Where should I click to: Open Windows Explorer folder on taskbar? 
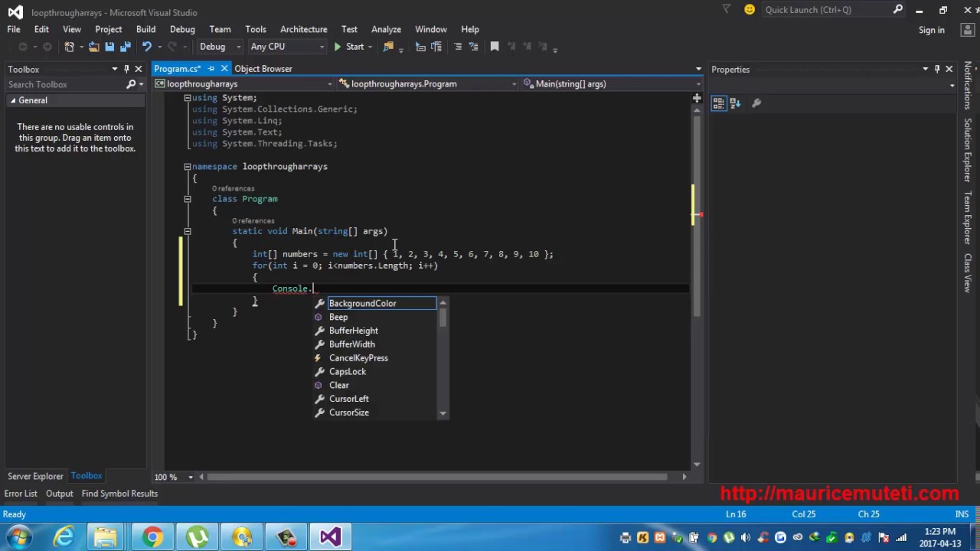pos(107,536)
